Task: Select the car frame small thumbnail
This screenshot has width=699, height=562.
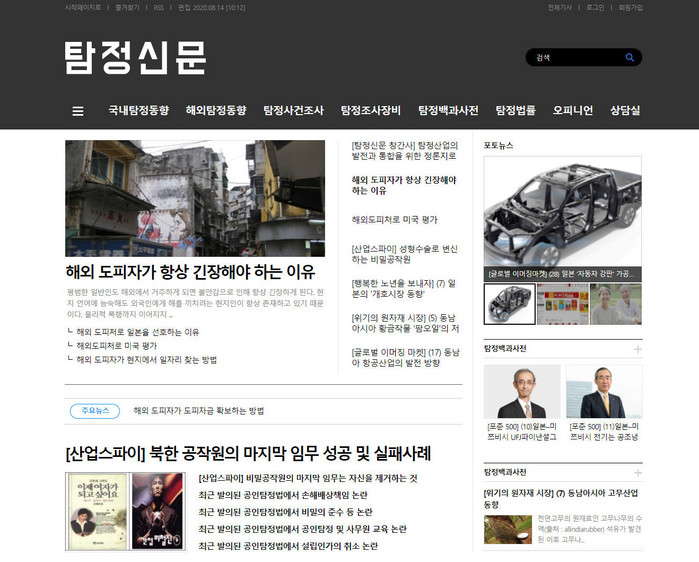Action: pos(510,304)
